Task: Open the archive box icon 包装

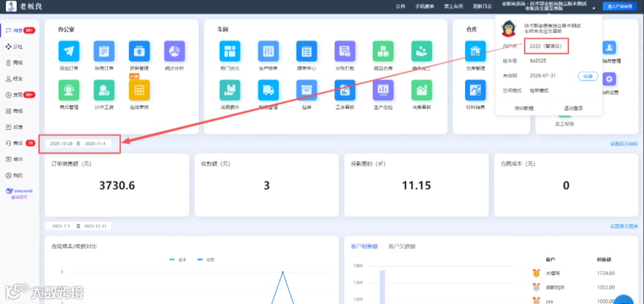Action: pyautogui.click(x=306, y=91)
